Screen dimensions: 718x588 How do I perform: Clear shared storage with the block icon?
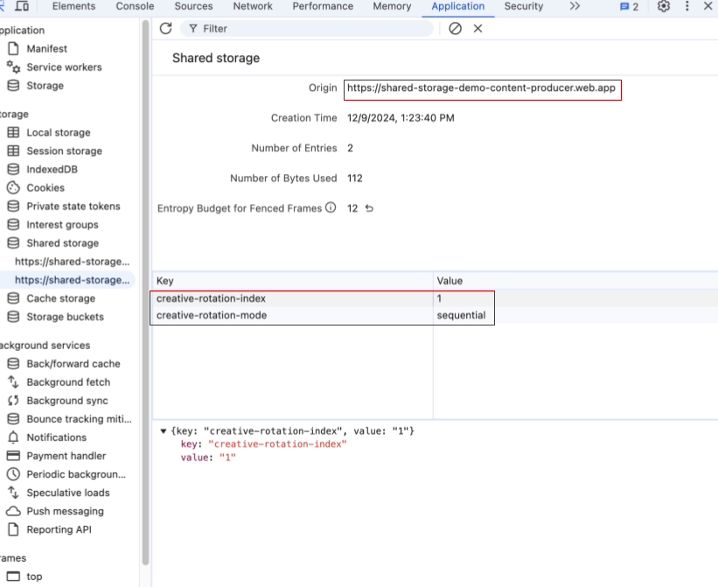(456, 28)
